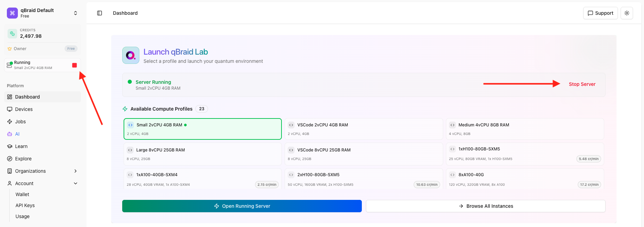The image size is (644, 227).
Task: Click the Owner crown icon
Action: pos(10,49)
